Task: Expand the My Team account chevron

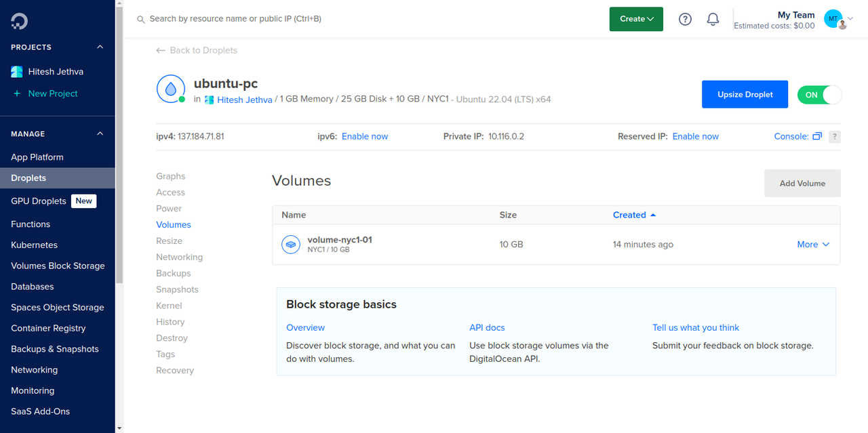Action: click(x=850, y=19)
